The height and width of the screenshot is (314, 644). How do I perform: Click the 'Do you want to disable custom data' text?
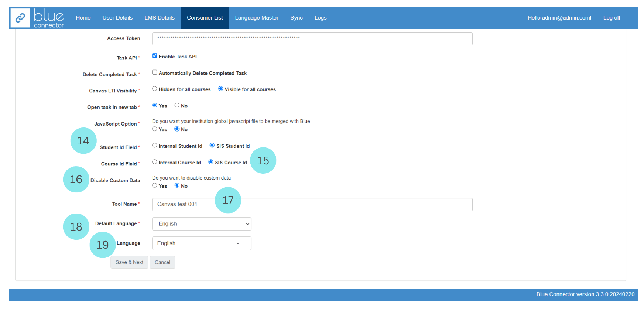point(191,178)
